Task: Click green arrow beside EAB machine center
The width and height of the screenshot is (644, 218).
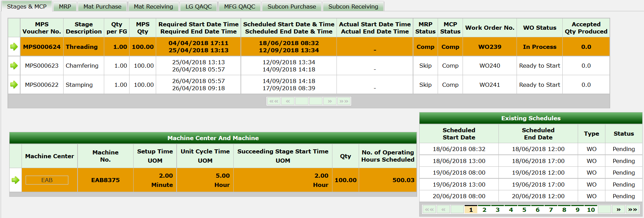Action: click(15, 180)
